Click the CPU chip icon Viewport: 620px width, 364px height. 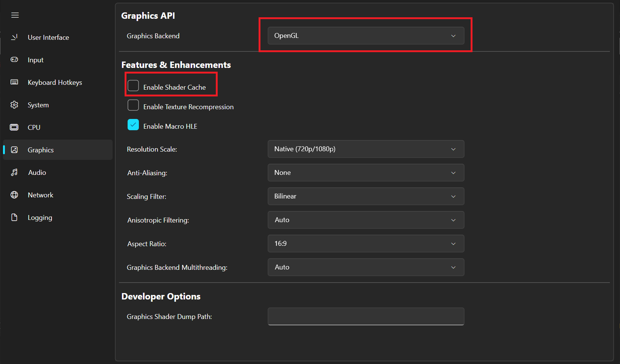click(14, 127)
